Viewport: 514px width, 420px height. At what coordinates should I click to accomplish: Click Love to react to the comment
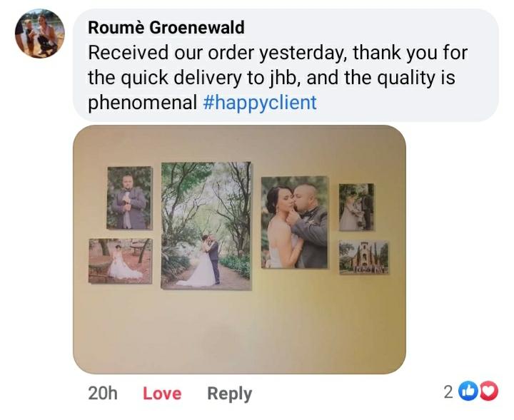(x=162, y=393)
